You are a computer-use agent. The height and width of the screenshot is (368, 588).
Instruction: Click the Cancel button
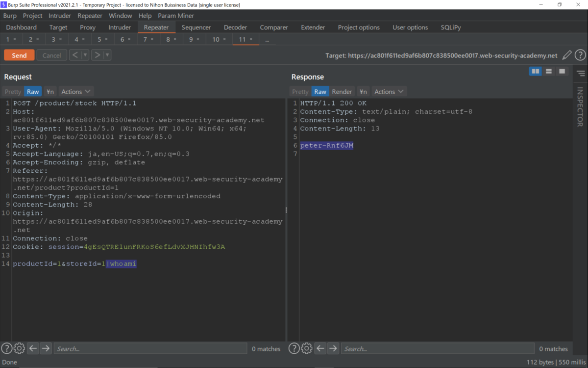(51, 55)
